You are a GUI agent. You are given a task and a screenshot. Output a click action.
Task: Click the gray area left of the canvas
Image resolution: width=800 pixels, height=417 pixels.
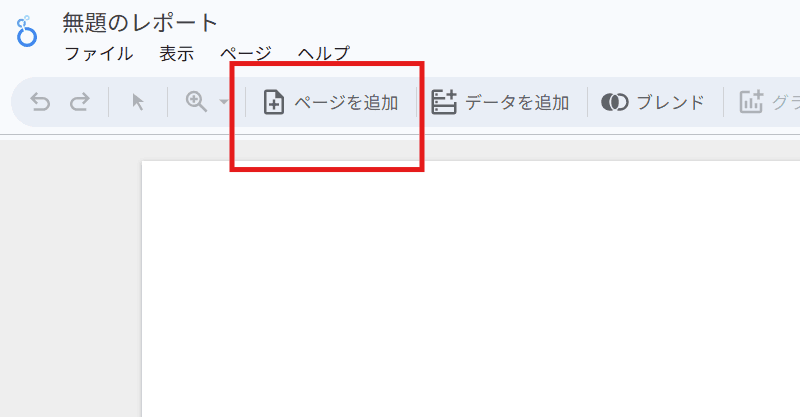[70, 278]
